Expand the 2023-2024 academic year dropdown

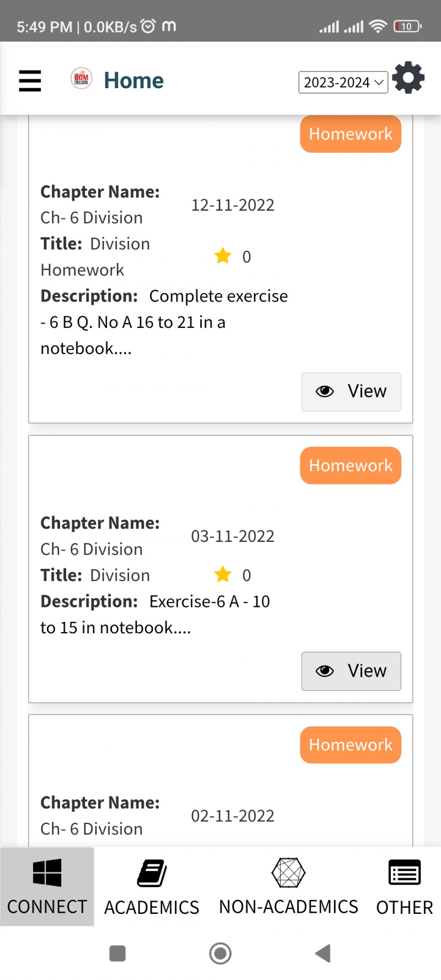tap(343, 83)
